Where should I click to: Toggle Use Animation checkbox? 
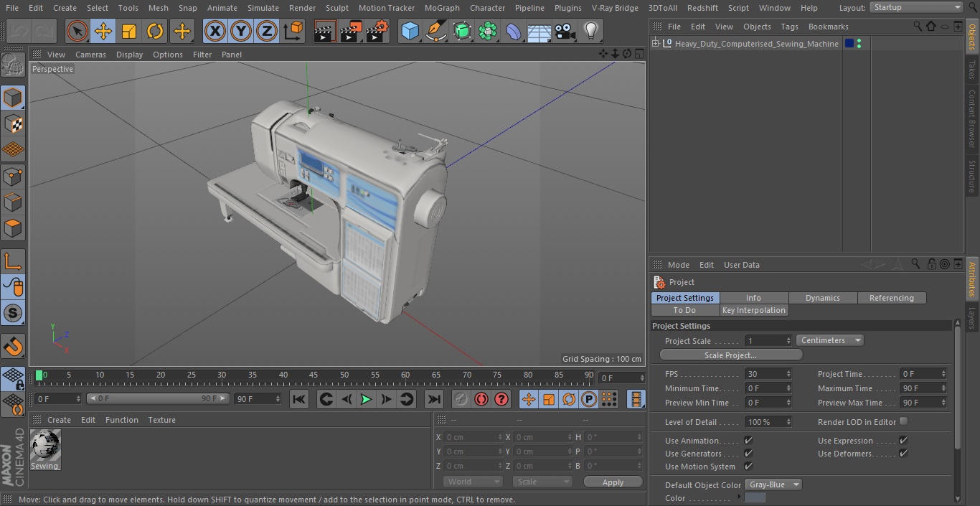(748, 440)
